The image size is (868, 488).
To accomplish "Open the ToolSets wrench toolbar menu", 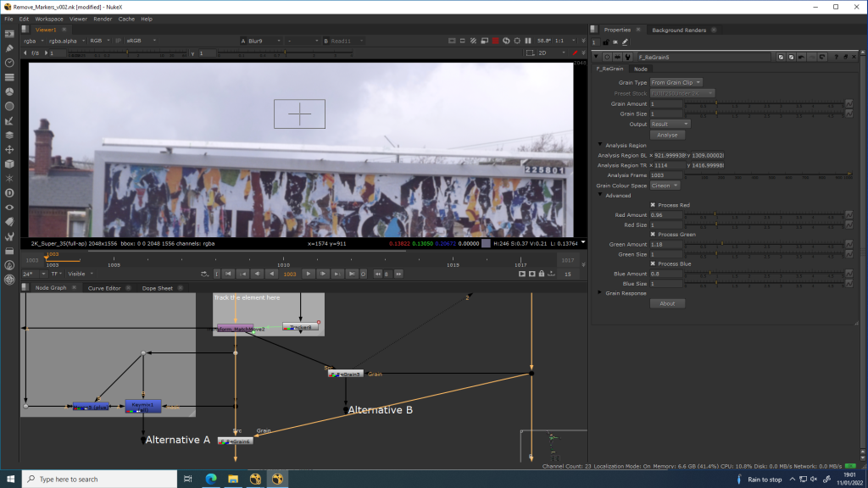I will tap(8, 236).
